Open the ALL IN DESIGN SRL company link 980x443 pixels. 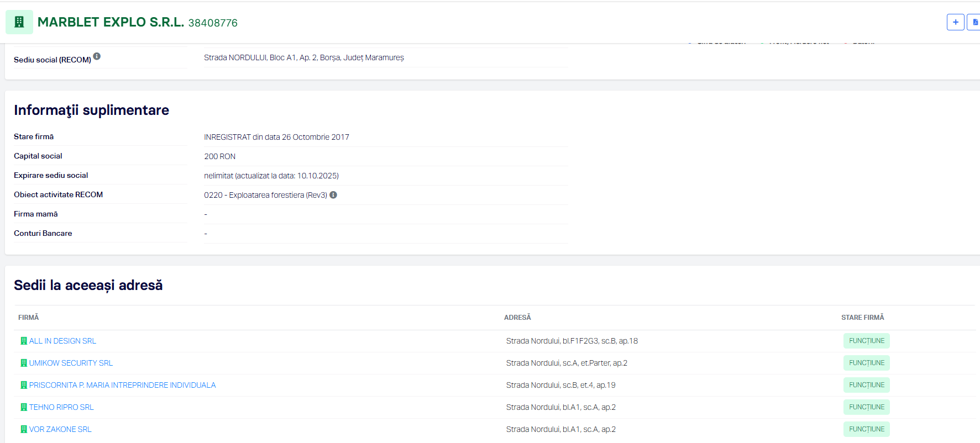(62, 341)
